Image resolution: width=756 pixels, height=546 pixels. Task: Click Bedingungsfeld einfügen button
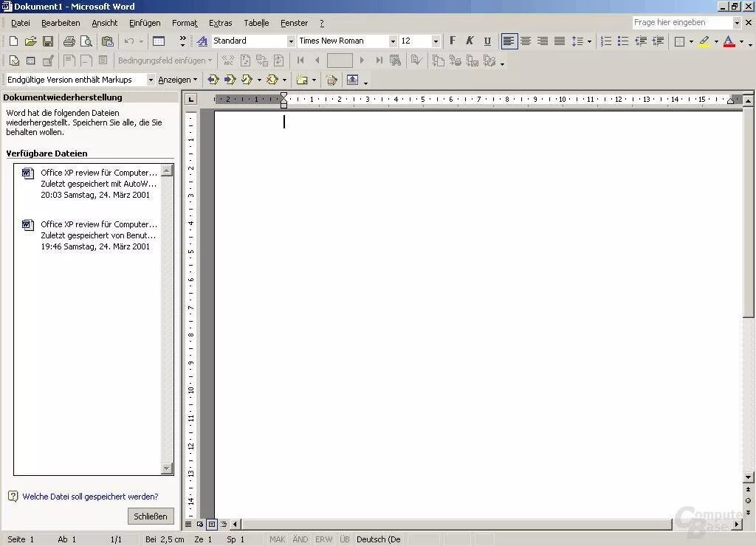pos(165,61)
